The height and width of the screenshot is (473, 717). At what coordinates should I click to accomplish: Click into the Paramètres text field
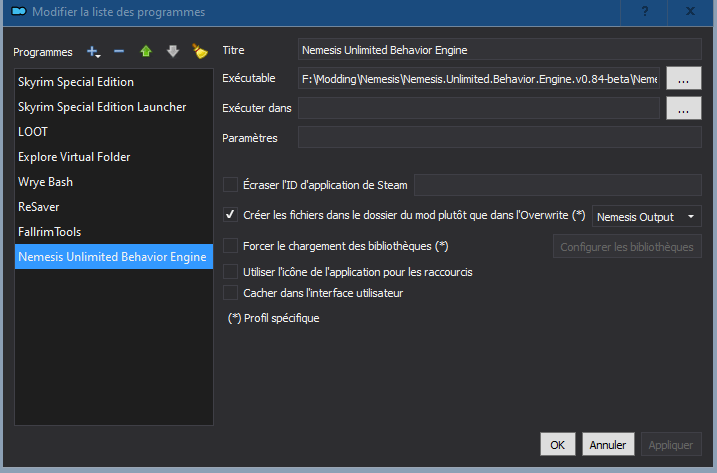click(x=499, y=137)
